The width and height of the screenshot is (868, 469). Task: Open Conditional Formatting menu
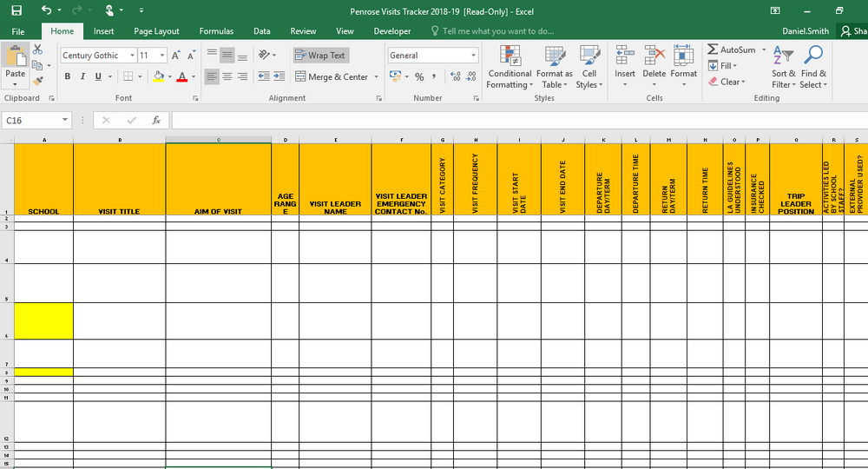(510, 67)
